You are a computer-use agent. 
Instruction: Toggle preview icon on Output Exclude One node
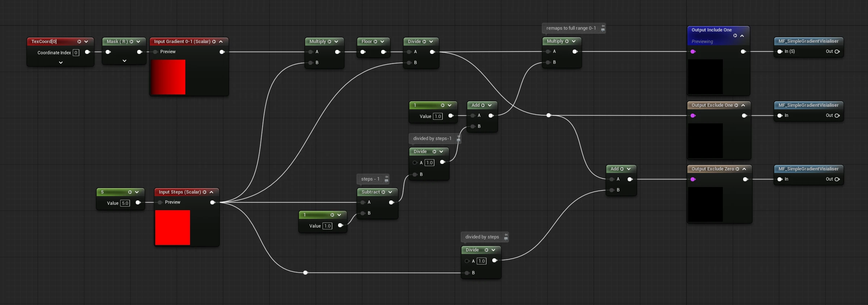click(x=736, y=105)
